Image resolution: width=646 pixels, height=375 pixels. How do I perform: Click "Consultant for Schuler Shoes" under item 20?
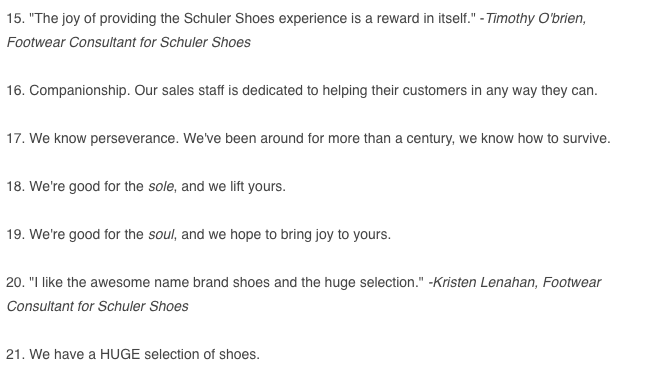tap(98, 307)
